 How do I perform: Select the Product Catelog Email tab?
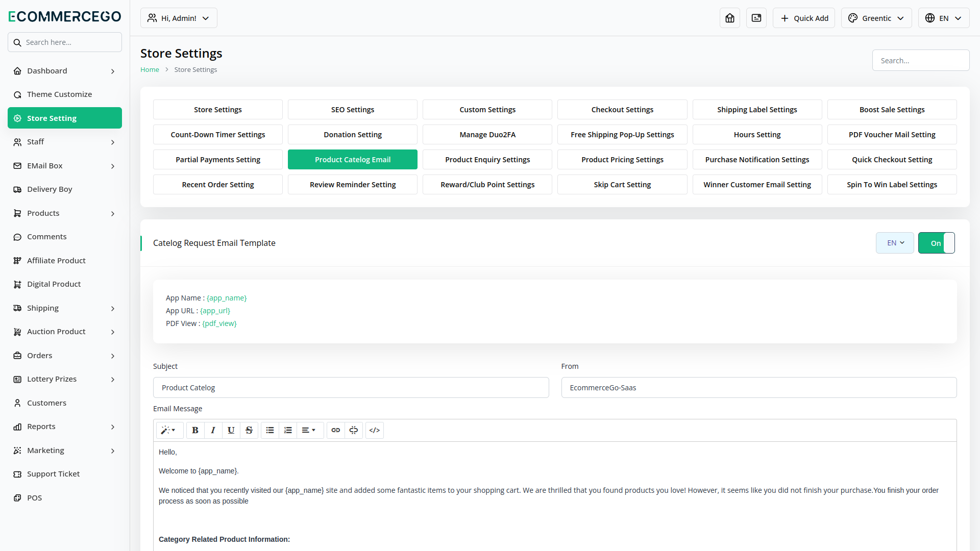[x=353, y=160]
